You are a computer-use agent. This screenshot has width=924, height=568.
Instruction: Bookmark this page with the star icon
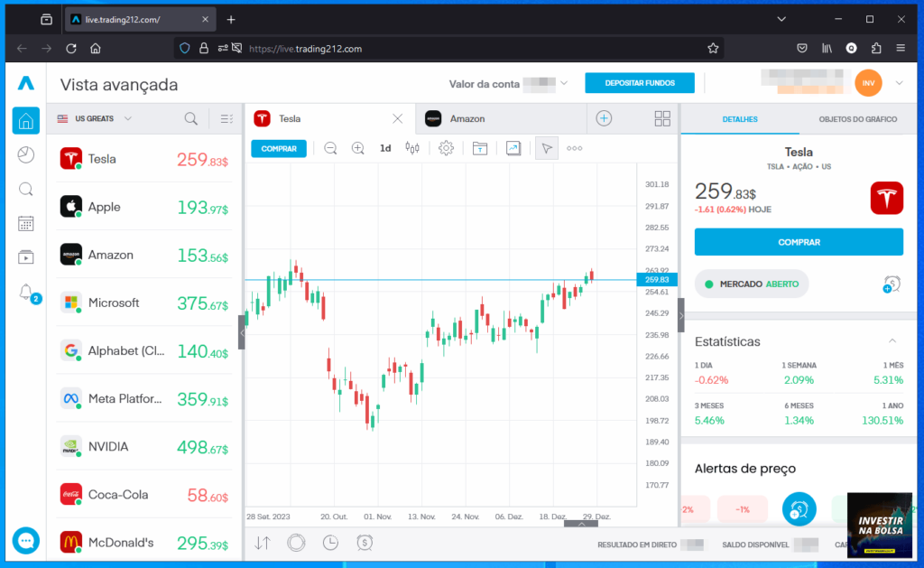(x=713, y=49)
